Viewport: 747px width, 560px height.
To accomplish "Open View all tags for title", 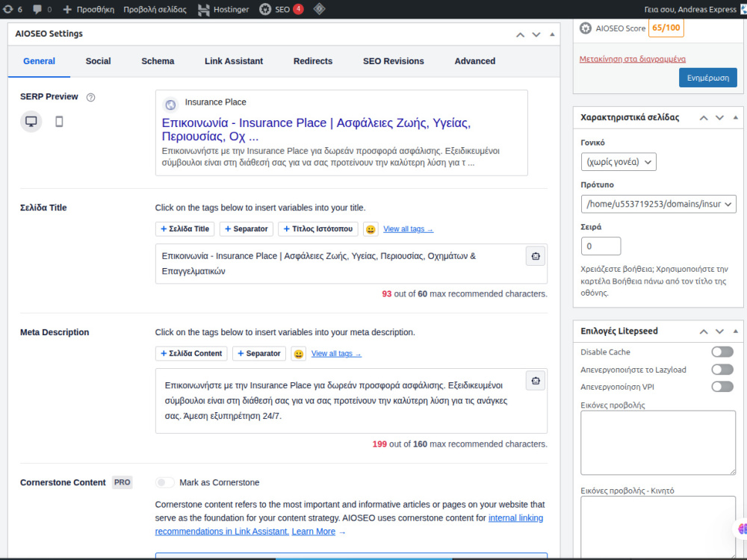I will 409,229.
